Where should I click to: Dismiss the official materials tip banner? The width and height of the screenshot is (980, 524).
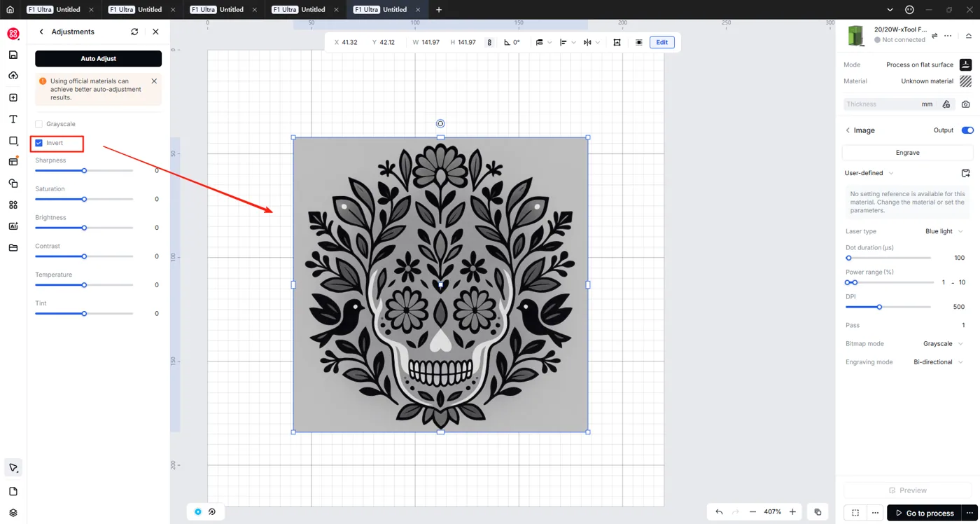click(154, 81)
